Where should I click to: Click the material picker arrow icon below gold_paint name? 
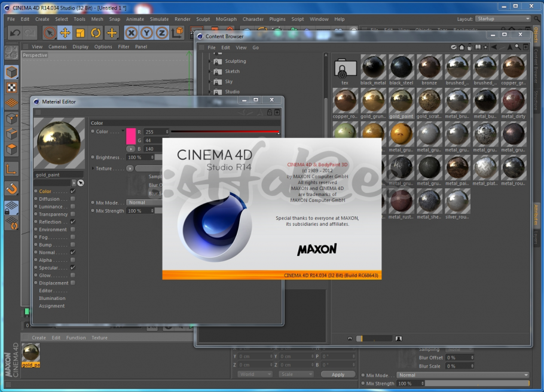point(81,183)
